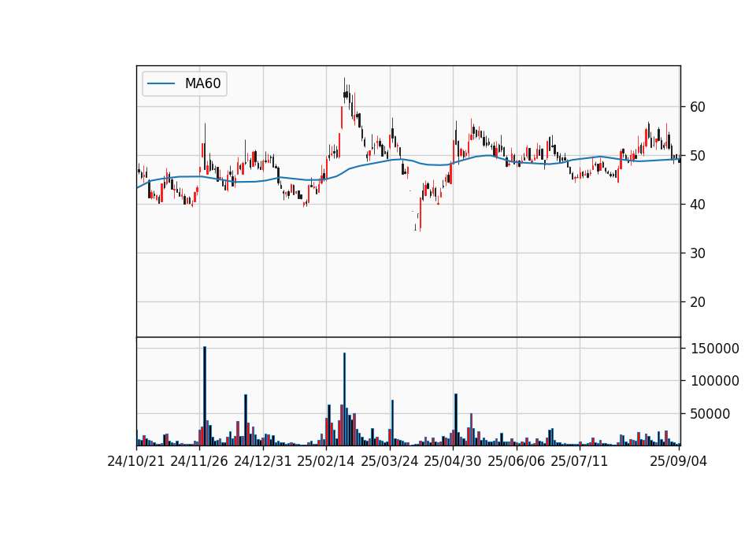Click the price axis value 20
This screenshot has width=756, height=543.
(x=698, y=302)
